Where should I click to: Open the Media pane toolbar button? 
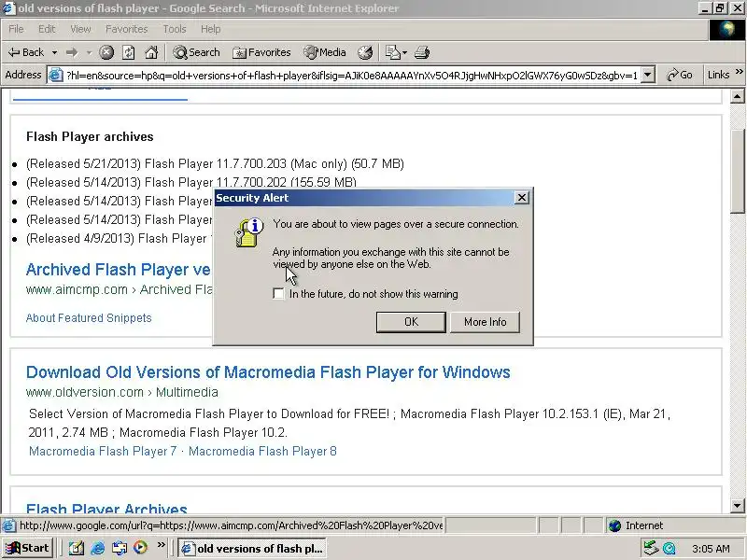pos(324,52)
